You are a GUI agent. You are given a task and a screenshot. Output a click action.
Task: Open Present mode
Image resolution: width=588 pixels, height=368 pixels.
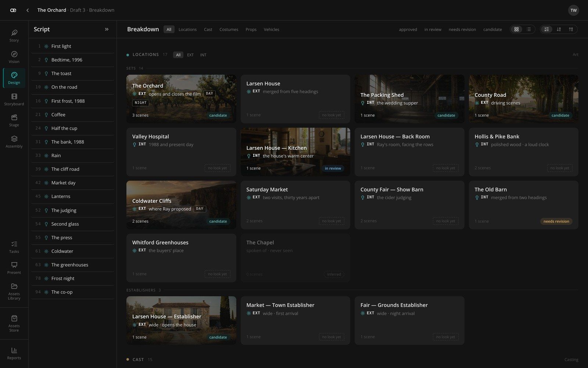tap(14, 268)
